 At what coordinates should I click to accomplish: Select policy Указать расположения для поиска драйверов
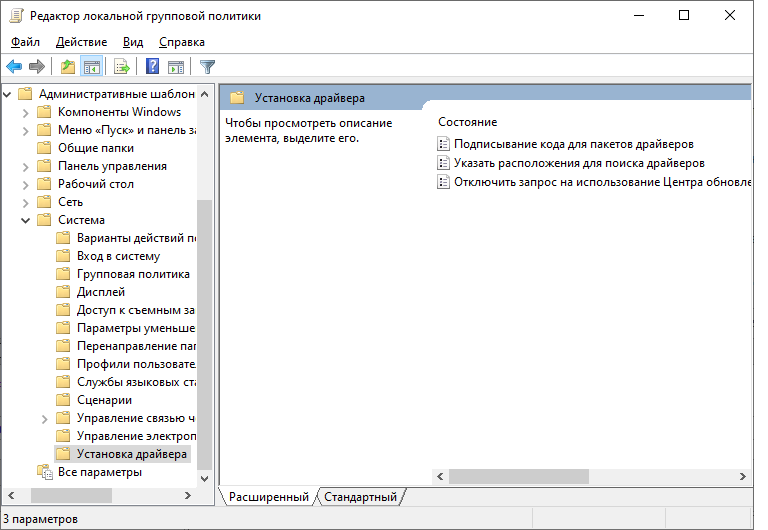[x=579, y=163]
